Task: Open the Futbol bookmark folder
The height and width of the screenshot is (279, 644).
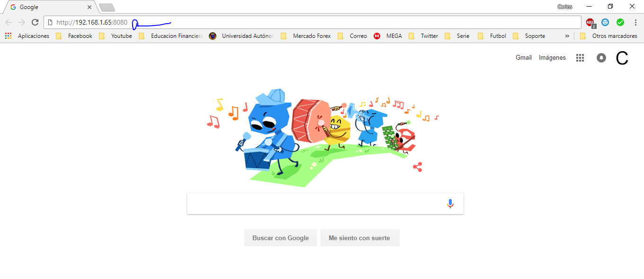Action: click(x=492, y=36)
